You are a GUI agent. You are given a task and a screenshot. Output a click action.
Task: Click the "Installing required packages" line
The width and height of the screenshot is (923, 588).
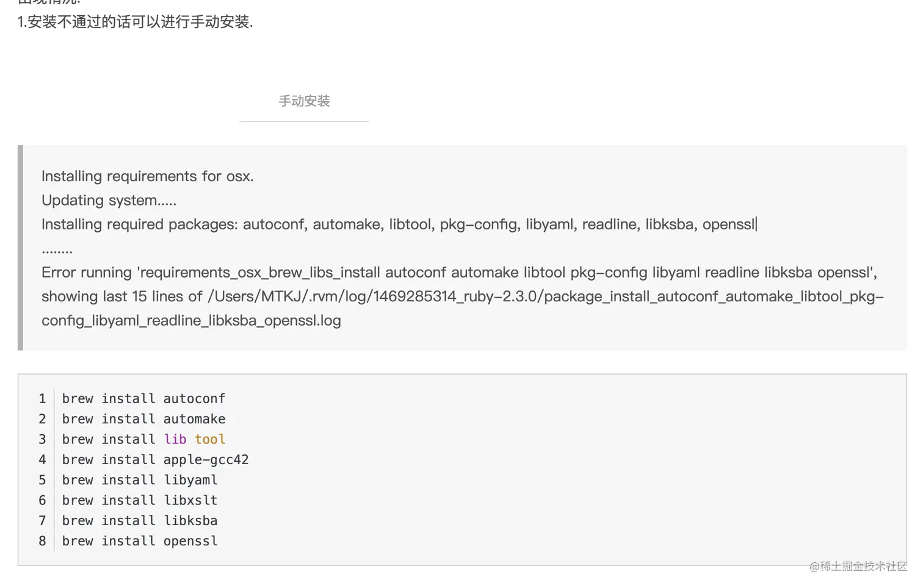(x=399, y=224)
